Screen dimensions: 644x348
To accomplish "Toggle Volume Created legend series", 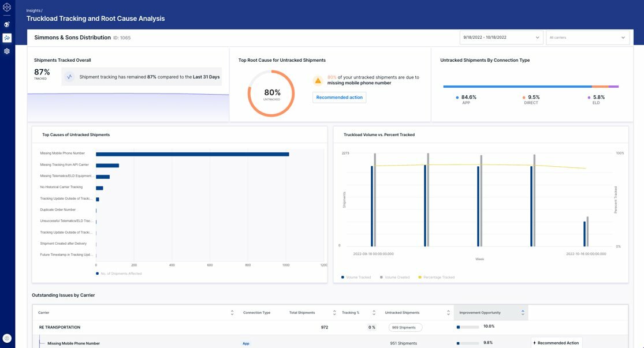I will 394,277.
